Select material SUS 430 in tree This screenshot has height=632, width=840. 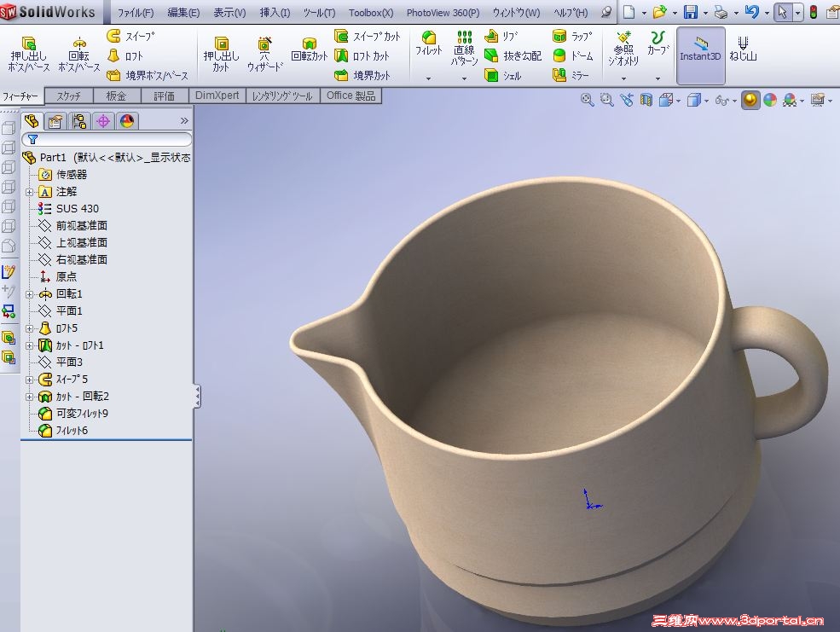click(x=77, y=208)
